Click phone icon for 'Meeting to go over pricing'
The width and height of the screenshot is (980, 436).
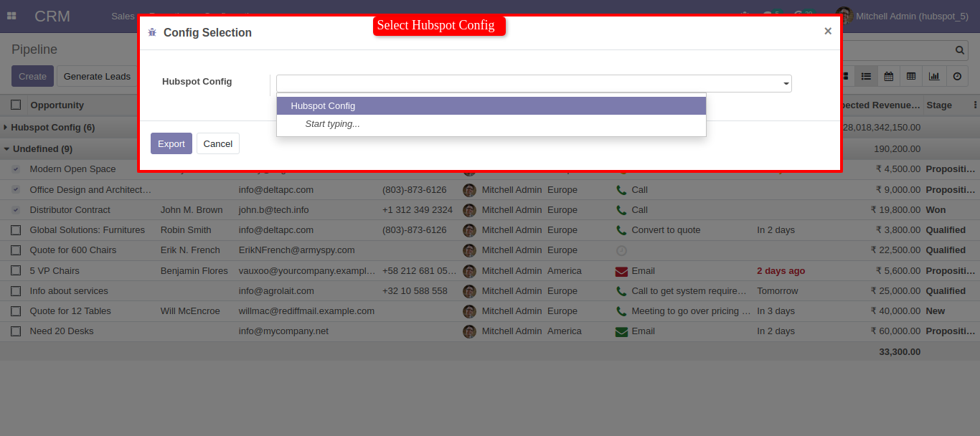621,311
